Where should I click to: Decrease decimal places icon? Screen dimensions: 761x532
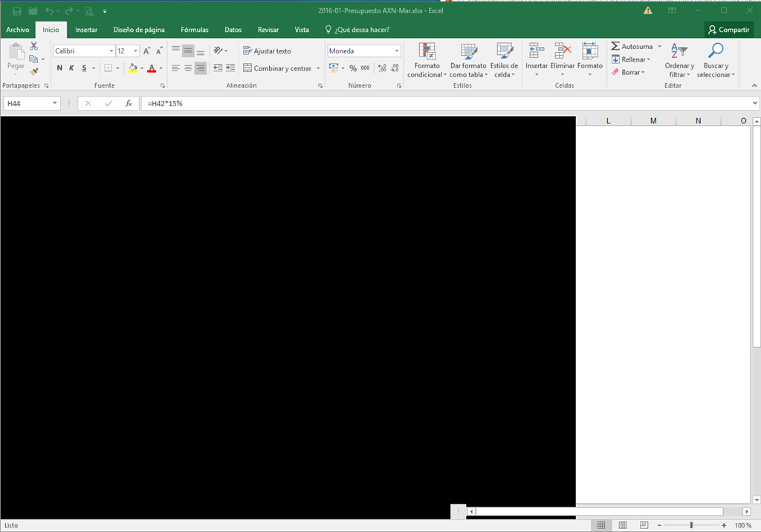click(395, 68)
